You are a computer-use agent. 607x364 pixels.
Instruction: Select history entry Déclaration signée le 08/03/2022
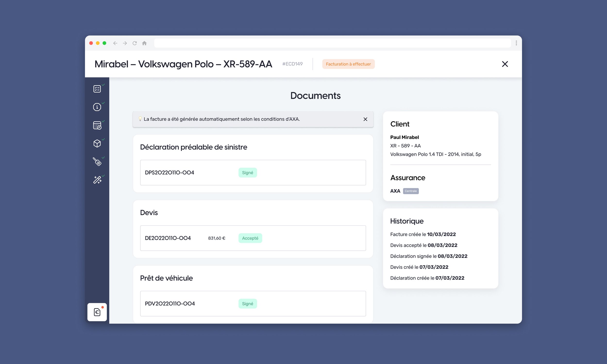click(x=429, y=256)
